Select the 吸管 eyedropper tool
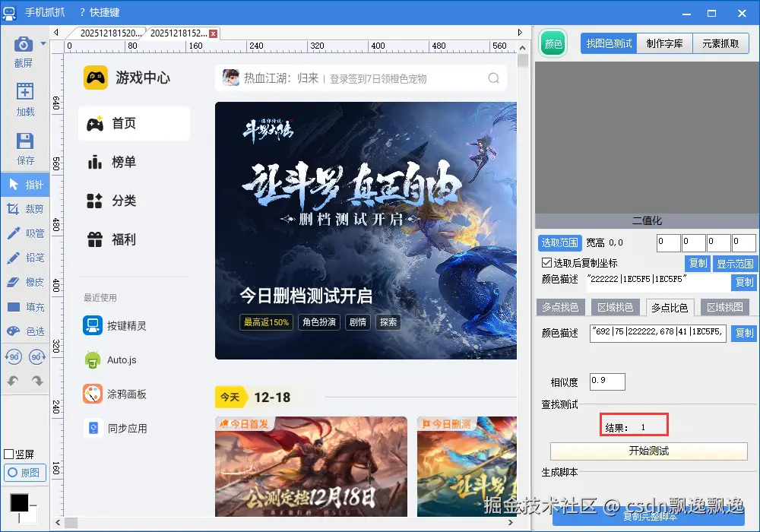 point(25,233)
